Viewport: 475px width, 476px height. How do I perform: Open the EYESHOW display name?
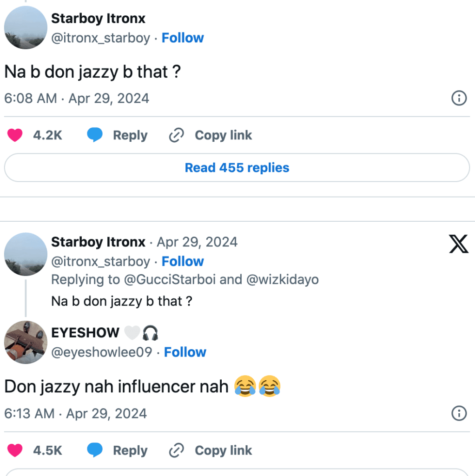85,333
